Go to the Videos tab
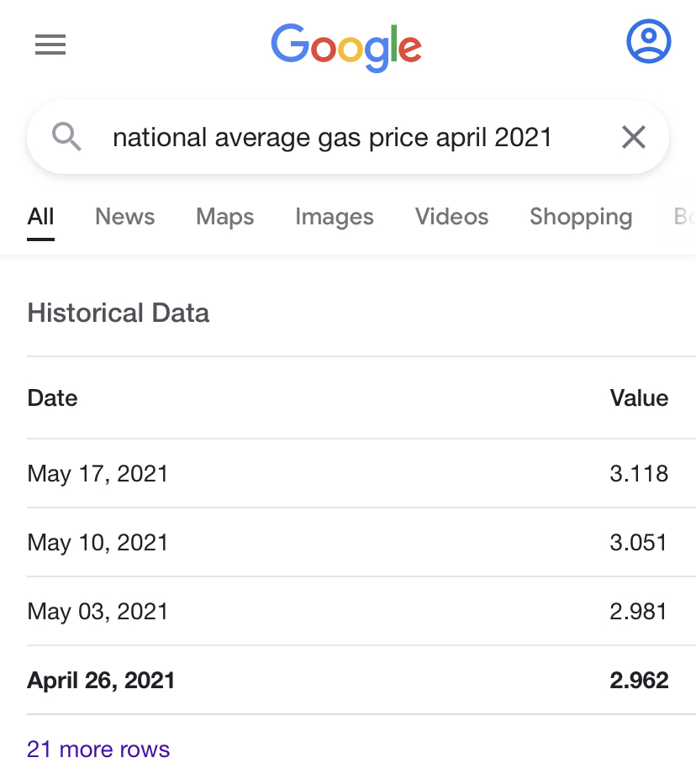The width and height of the screenshot is (696, 784). 451,217
